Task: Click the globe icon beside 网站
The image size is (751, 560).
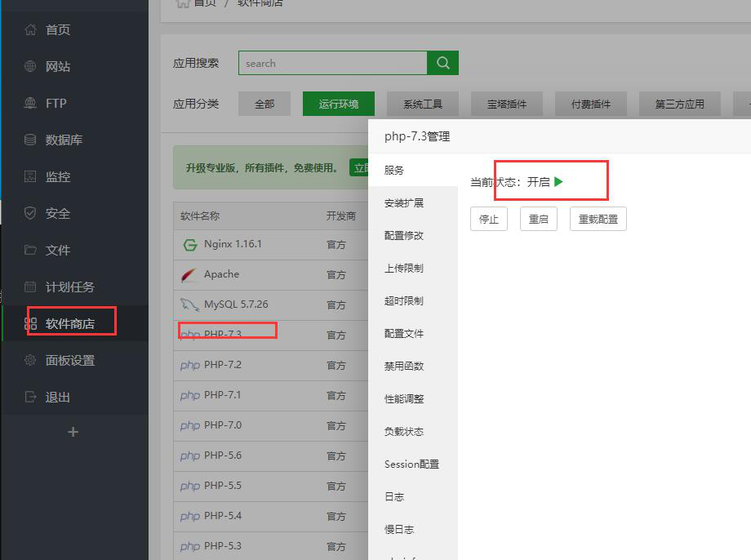Action: [30, 66]
